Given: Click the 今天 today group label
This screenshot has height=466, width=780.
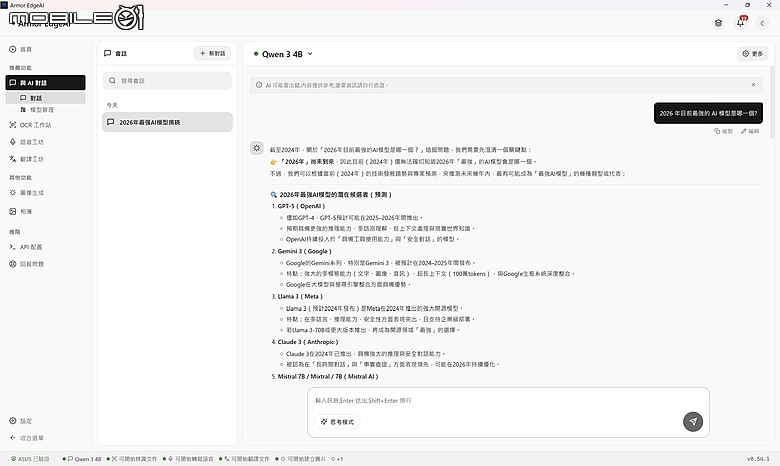Looking at the screenshot, I should [112, 105].
